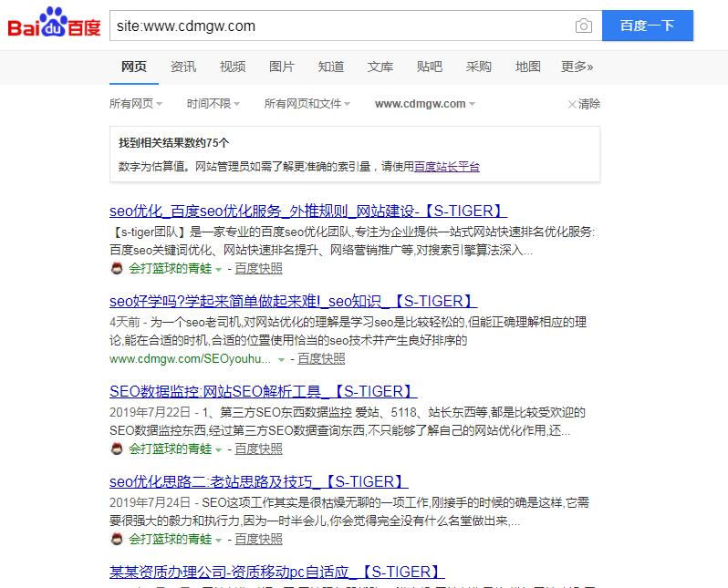Open result seo优化思路二:老站思路及技巧 title
Screen dimensions: 728x588
(x=258, y=481)
